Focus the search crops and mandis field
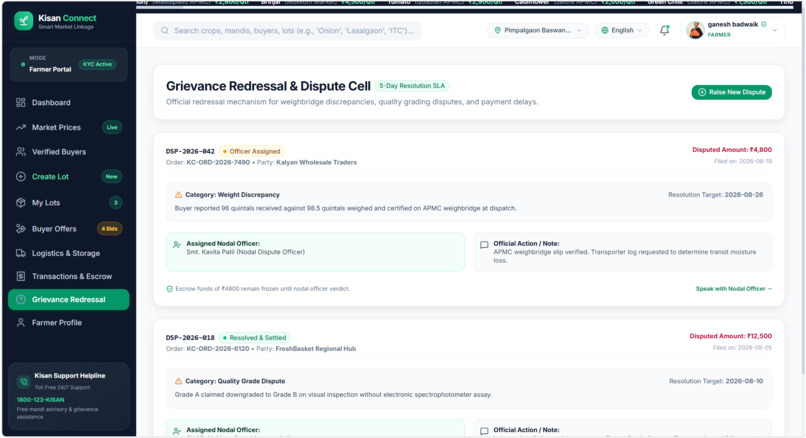 click(x=287, y=30)
